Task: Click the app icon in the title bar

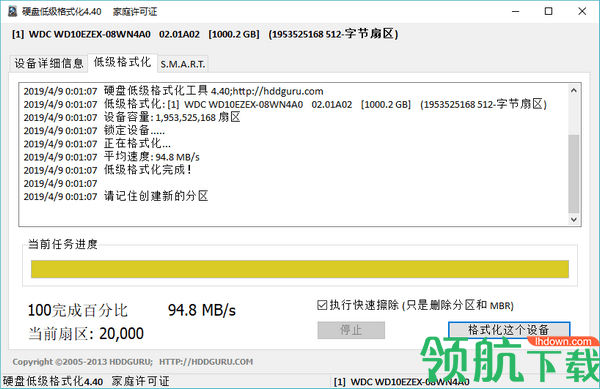Action: [x=13, y=11]
